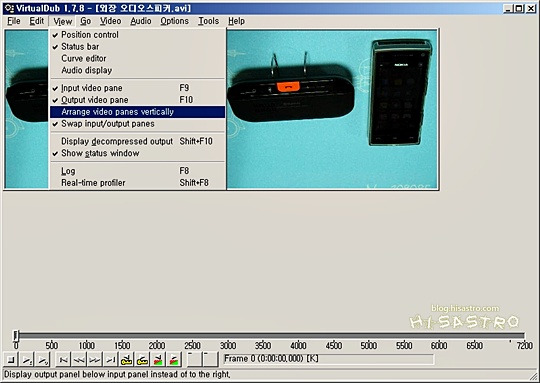Click the left video pane
540x383 pixels.
tap(26, 110)
